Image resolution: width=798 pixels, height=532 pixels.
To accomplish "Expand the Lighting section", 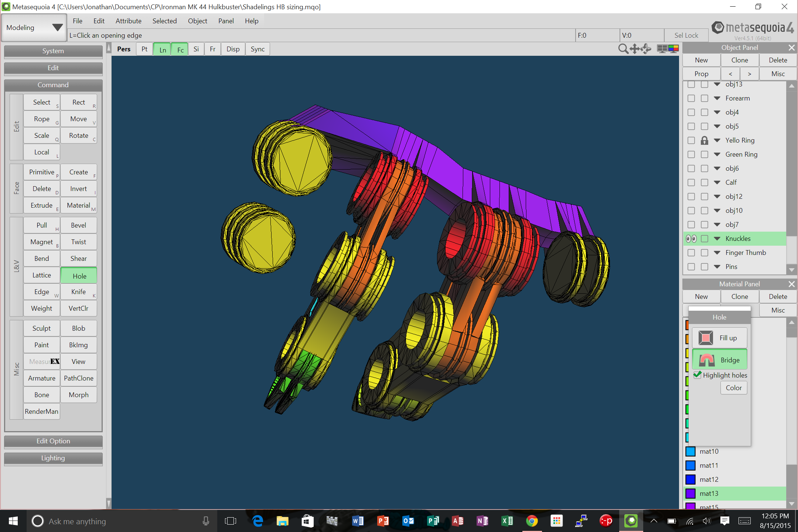I will coord(53,458).
